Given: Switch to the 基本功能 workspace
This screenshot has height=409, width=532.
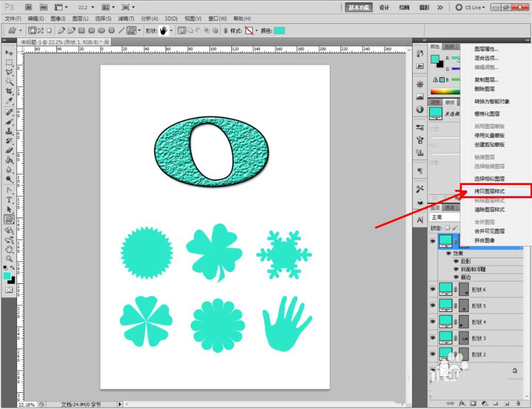Looking at the screenshot, I should point(359,7).
